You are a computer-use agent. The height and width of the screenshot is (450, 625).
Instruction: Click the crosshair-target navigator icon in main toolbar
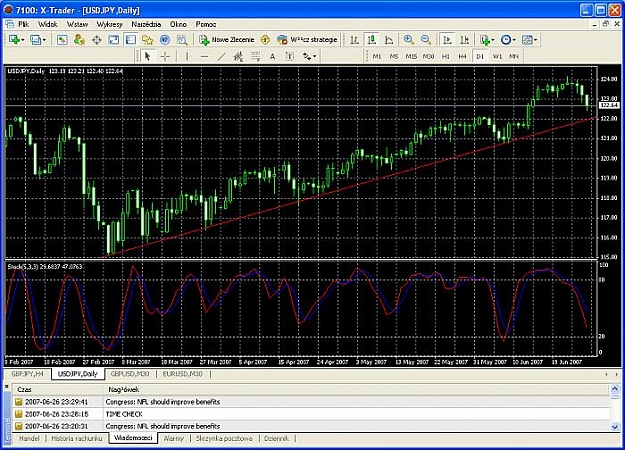click(x=96, y=40)
